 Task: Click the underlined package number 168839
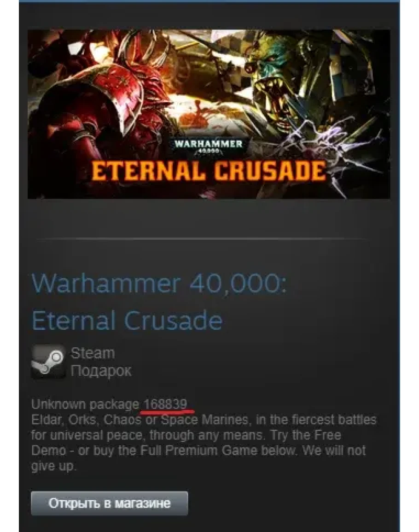pos(165,404)
